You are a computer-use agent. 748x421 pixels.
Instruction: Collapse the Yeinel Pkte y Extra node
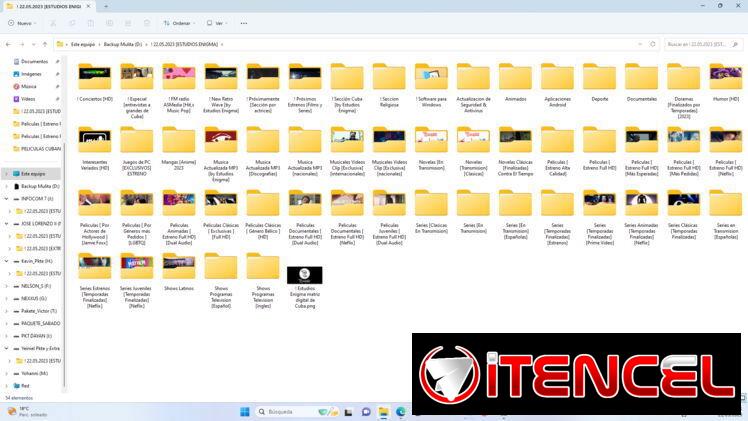[x=6, y=349]
